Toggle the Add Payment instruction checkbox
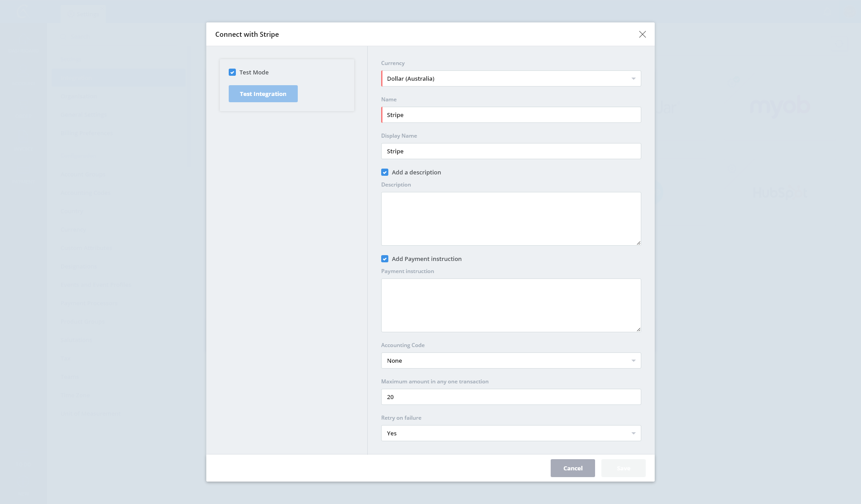The width and height of the screenshot is (861, 504). pos(385,259)
